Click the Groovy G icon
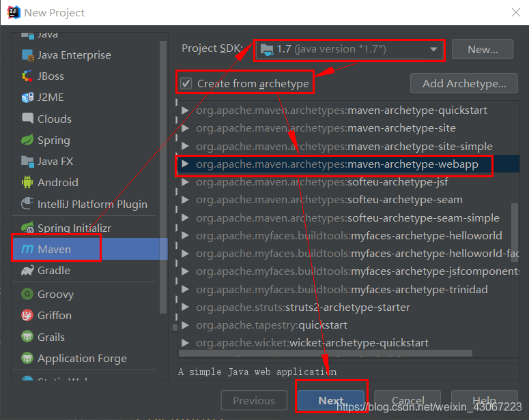Screen dimensions: 529x420 pyautogui.click(x=27, y=294)
